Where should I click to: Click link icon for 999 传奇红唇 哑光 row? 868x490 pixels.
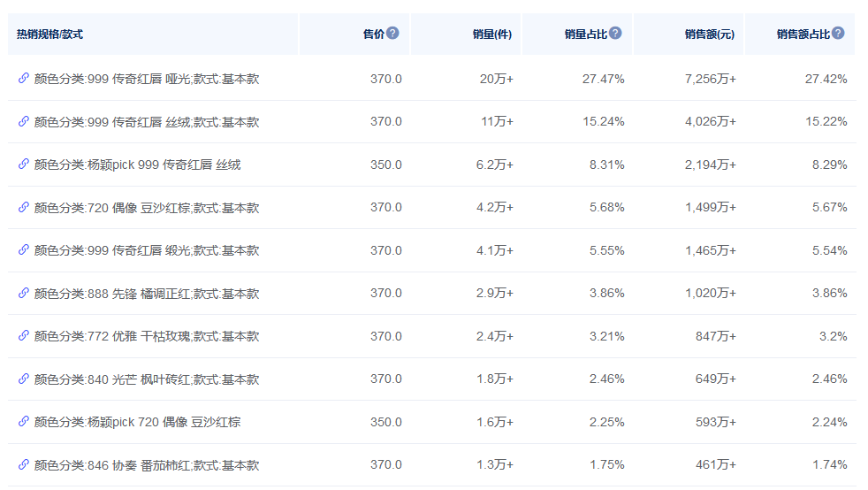coord(23,78)
